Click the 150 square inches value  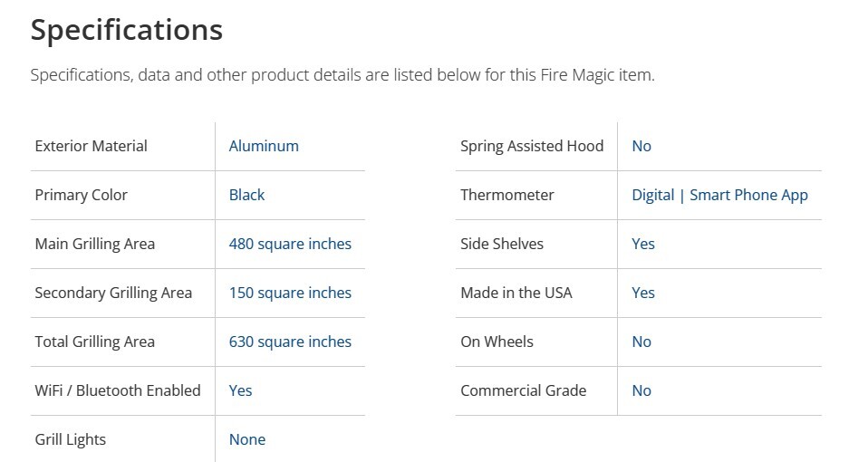tap(290, 293)
